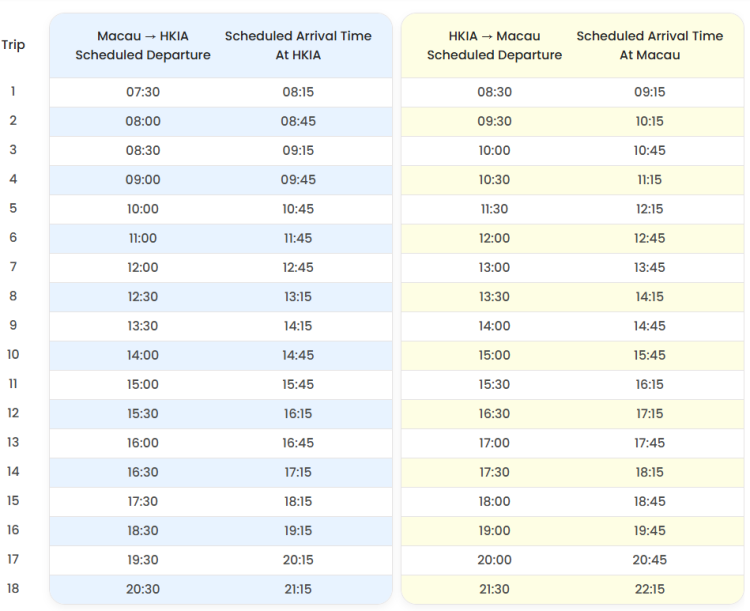Click the 16:30 Macau departure for trip 14
The width and height of the screenshot is (750, 611).
pyautogui.click(x=143, y=471)
